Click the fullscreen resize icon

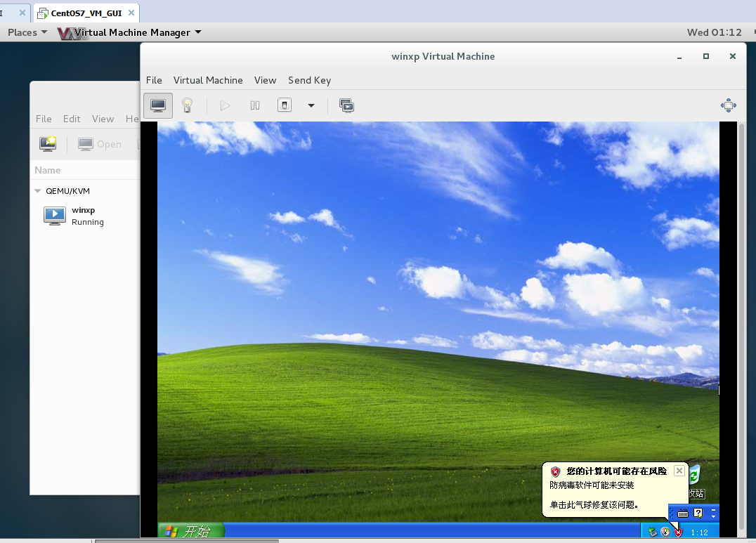click(x=728, y=105)
